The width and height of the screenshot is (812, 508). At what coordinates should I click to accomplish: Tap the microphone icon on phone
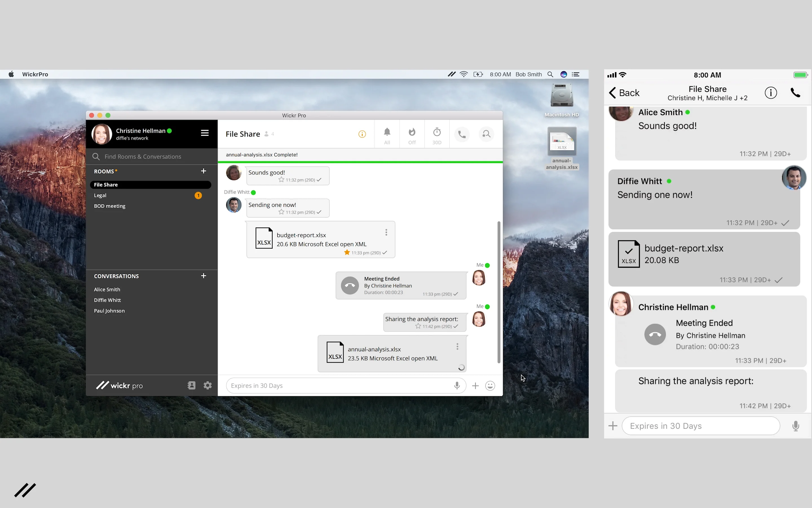tap(796, 426)
